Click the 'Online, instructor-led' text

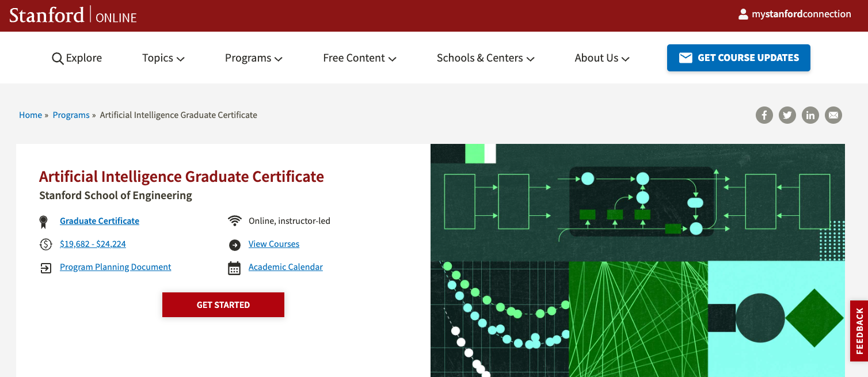(x=290, y=221)
